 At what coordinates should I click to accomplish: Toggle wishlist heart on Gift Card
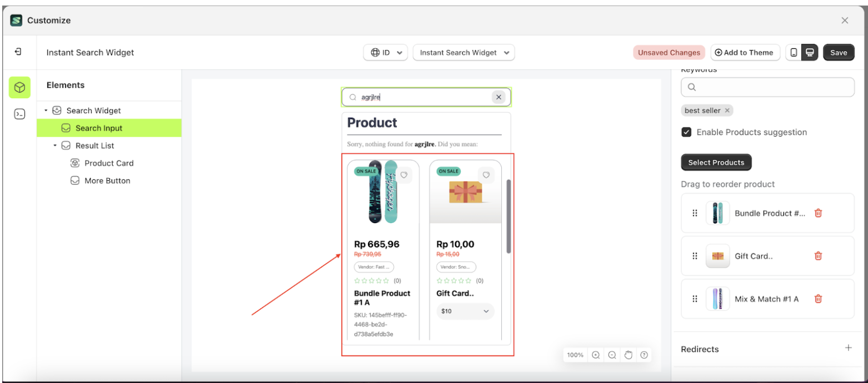pyautogui.click(x=486, y=175)
